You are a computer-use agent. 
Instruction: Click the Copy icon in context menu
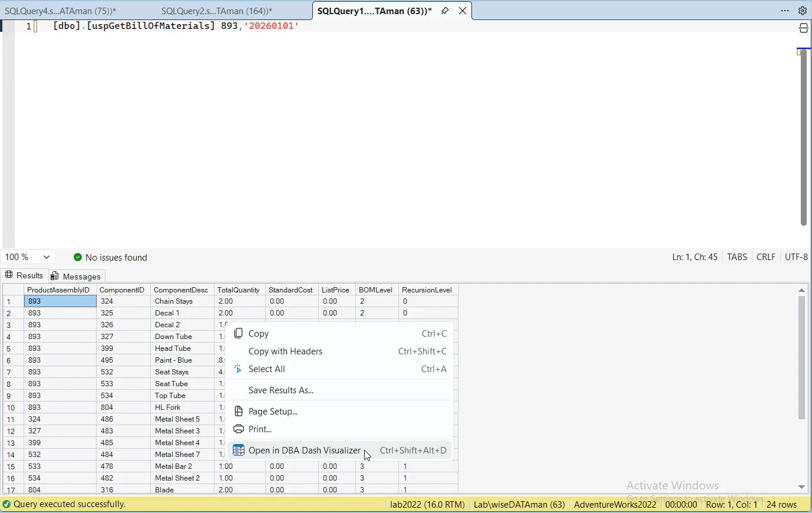(x=239, y=333)
